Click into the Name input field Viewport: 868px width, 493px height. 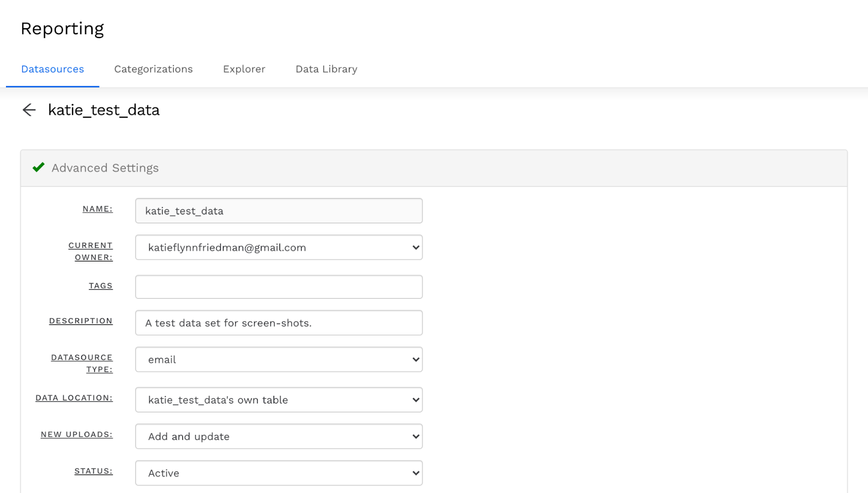278,211
